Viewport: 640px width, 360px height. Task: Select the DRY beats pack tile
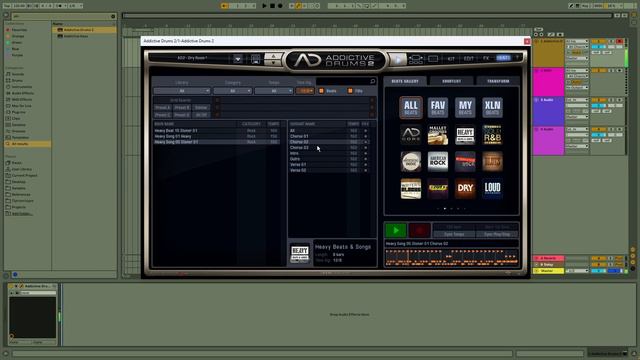coord(465,189)
